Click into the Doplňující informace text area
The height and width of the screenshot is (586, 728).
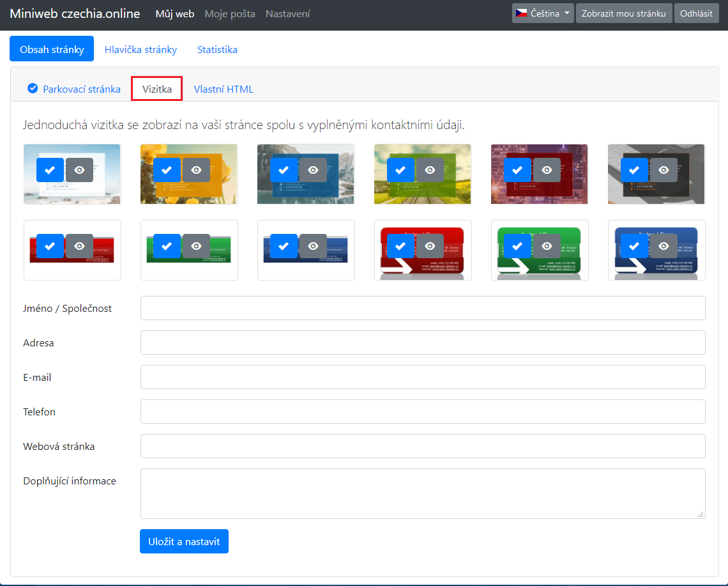click(x=423, y=493)
